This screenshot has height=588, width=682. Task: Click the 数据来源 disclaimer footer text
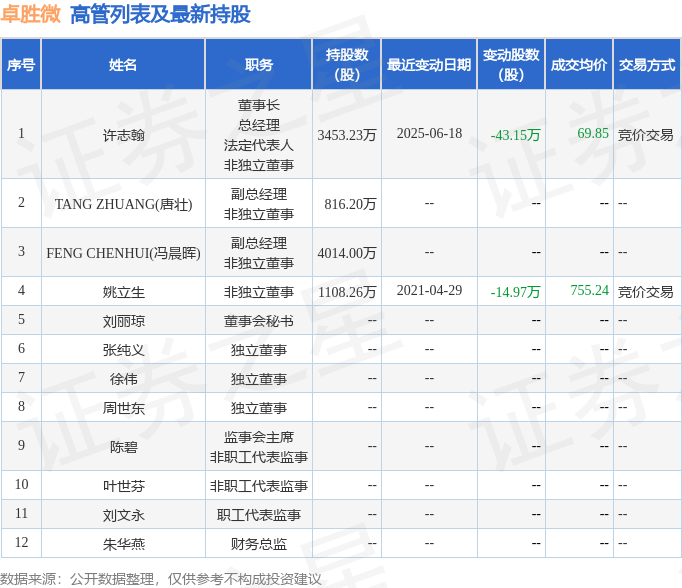click(160, 579)
